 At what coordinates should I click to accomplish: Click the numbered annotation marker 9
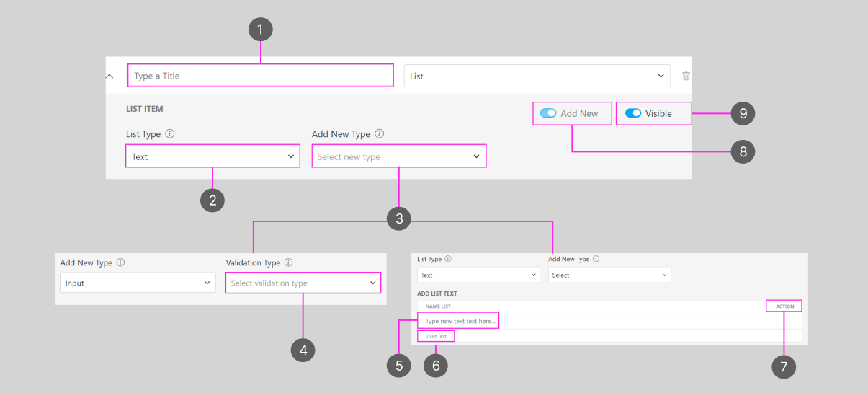coord(742,113)
